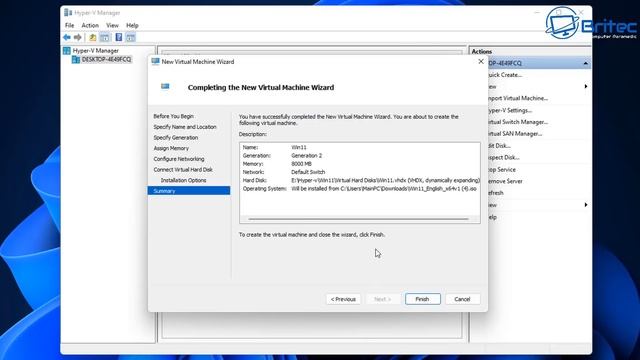Open Virtual Switch Manager action
This screenshot has height=360, width=640.
(x=517, y=122)
